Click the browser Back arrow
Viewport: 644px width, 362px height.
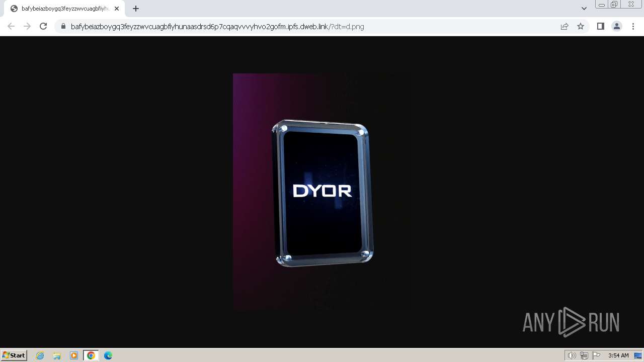pos(11,26)
